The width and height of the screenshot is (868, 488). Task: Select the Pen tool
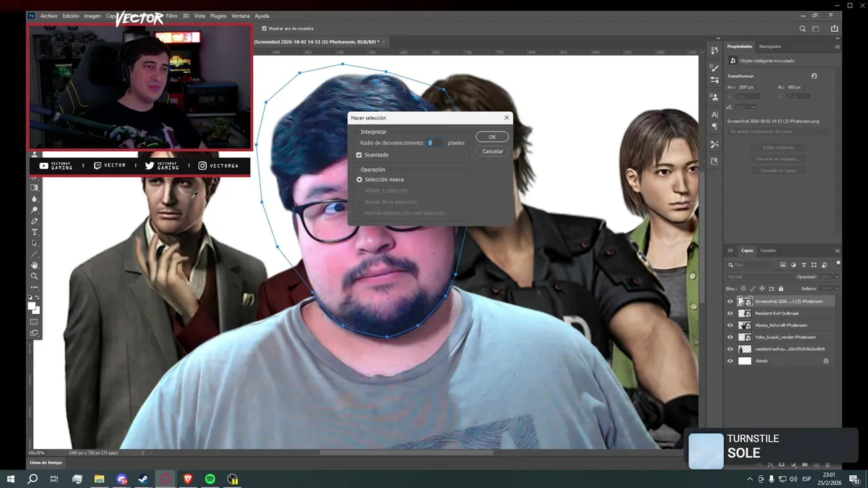pyautogui.click(x=35, y=221)
